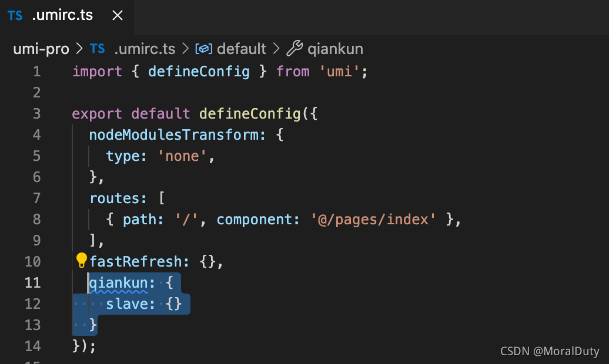
Task: Click the type property on line 5
Action: (123, 156)
